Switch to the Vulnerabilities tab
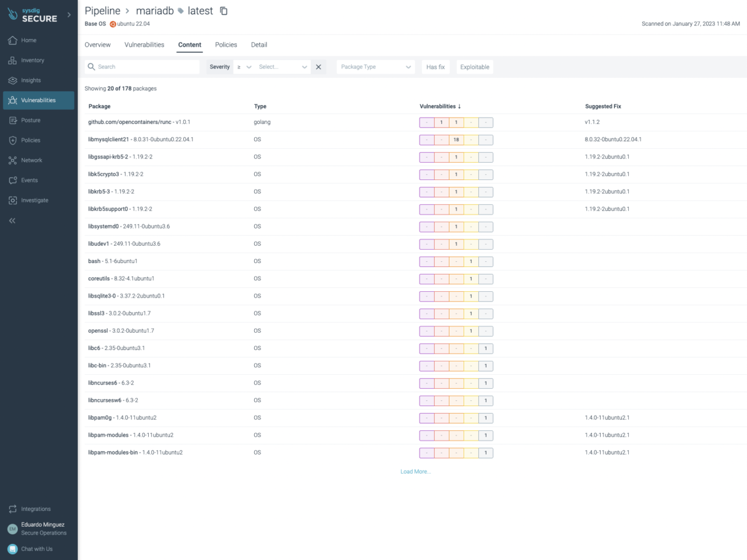The width and height of the screenshot is (747, 560). (144, 45)
